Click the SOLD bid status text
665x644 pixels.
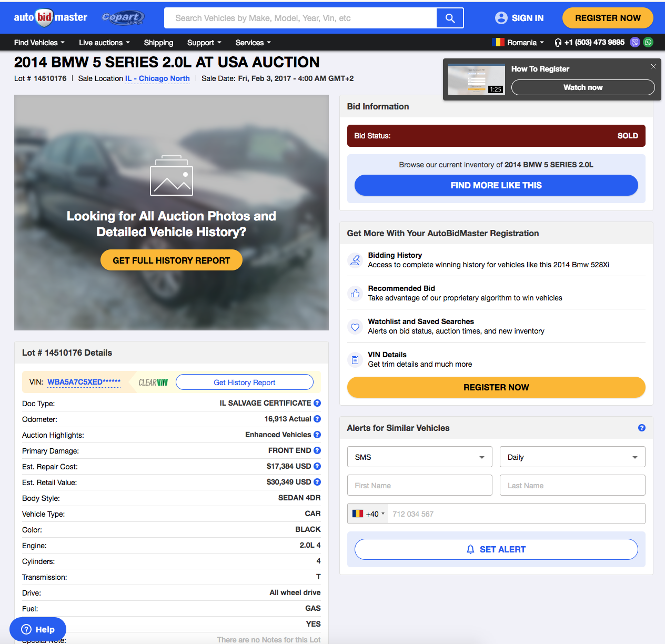(x=628, y=136)
